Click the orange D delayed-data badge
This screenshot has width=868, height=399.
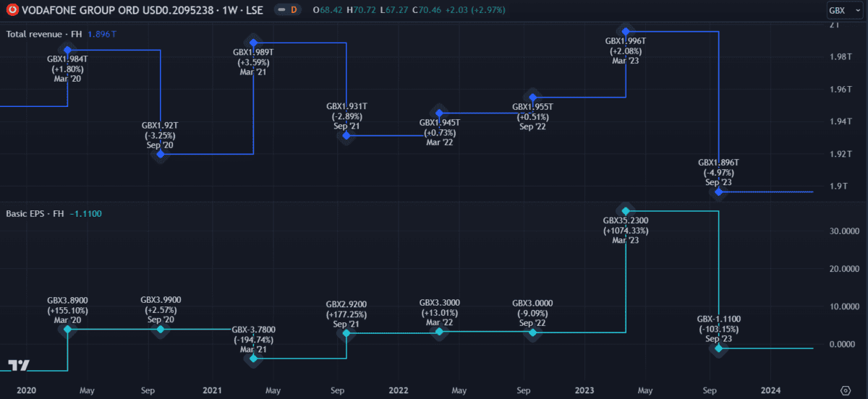coord(293,10)
